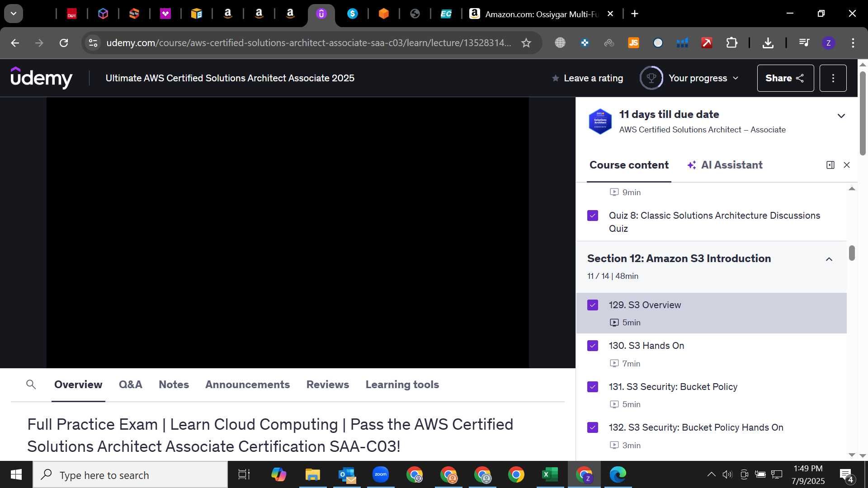The width and height of the screenshot is (868, 488).
Task: Open Outlook from the taskbar
Action: pos(347,475)
